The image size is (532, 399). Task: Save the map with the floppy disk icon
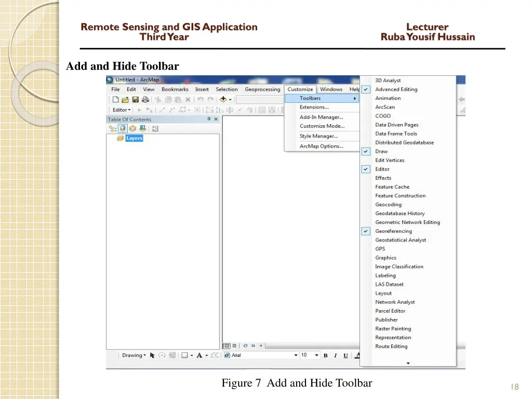[x=136, y=99]
